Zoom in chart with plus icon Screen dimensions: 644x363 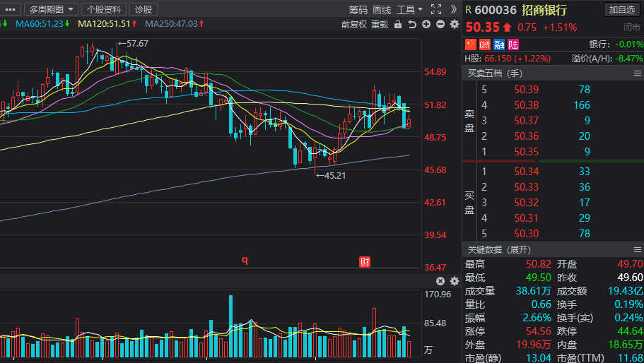click(426, 24)
